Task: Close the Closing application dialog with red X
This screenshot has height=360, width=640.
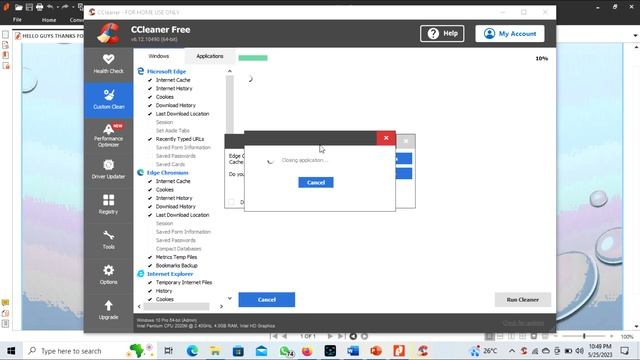Action: click(x=386, y=138)
